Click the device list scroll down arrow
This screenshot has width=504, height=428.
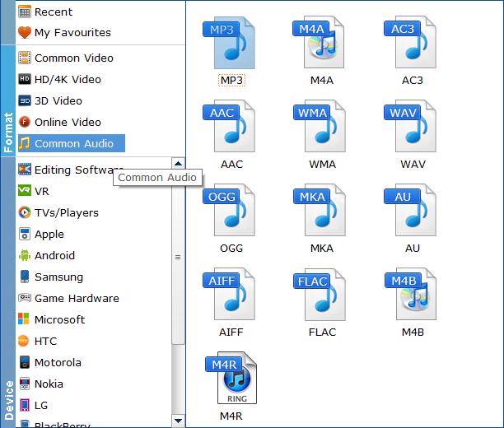pyautogui.click(x=178, y=421)
